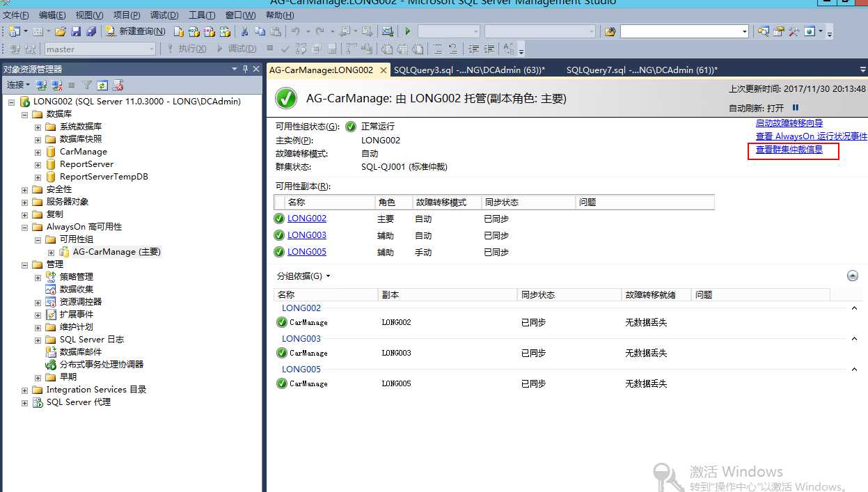
Task: Close the AG-CarManage:LONG002 tab
Action: [384, 70]
